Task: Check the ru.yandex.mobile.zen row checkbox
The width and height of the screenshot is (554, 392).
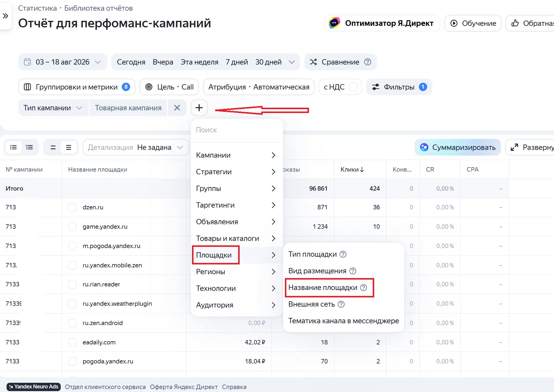Action: [72, 265]
